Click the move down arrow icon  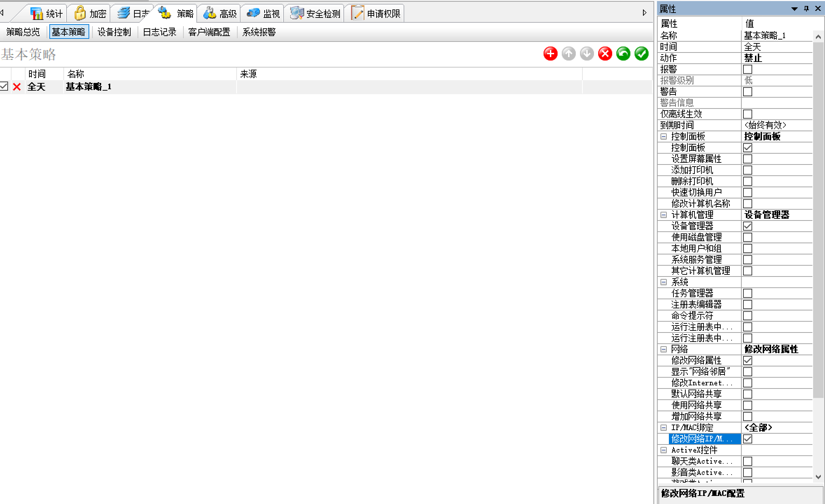pyautogui.click(x=587, y=54)
